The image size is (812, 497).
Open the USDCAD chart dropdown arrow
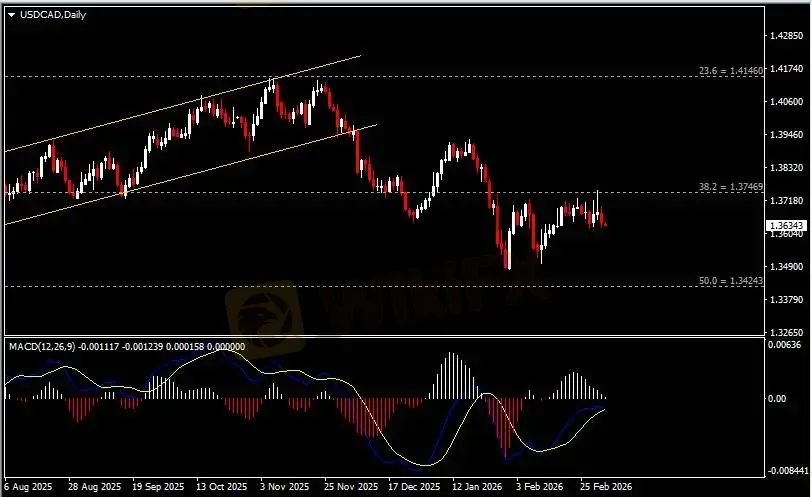coord(11,12)
